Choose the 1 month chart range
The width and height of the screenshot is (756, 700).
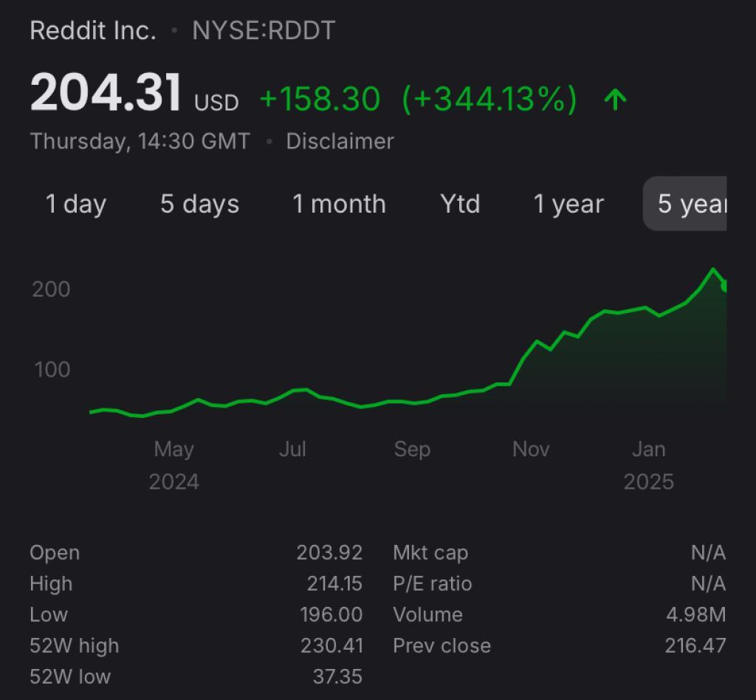(x=339, y=204)
